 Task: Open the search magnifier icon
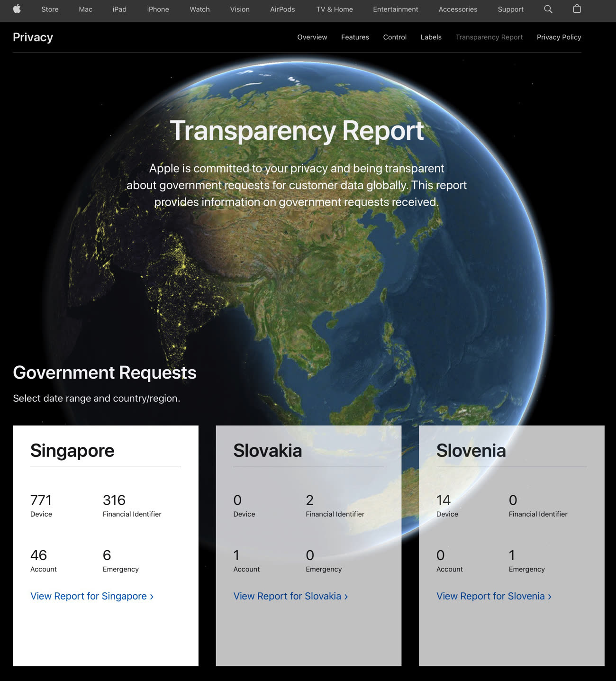click(548, 9)
